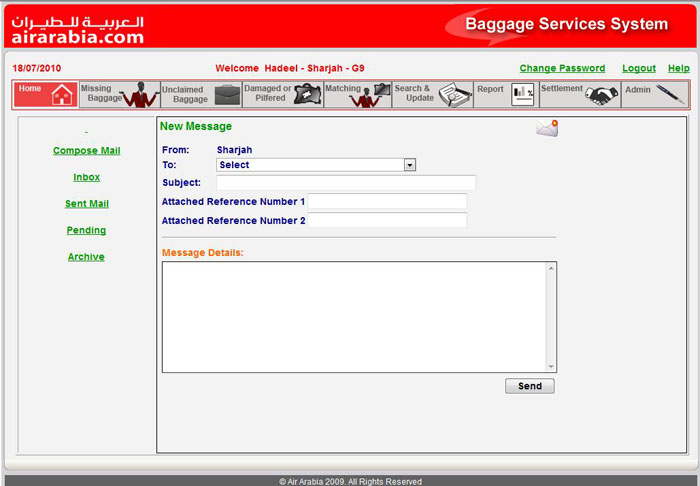The image size is (700, 486).
Task: Open the Missing Baggage icon
Action: click(x=140, y=95)
